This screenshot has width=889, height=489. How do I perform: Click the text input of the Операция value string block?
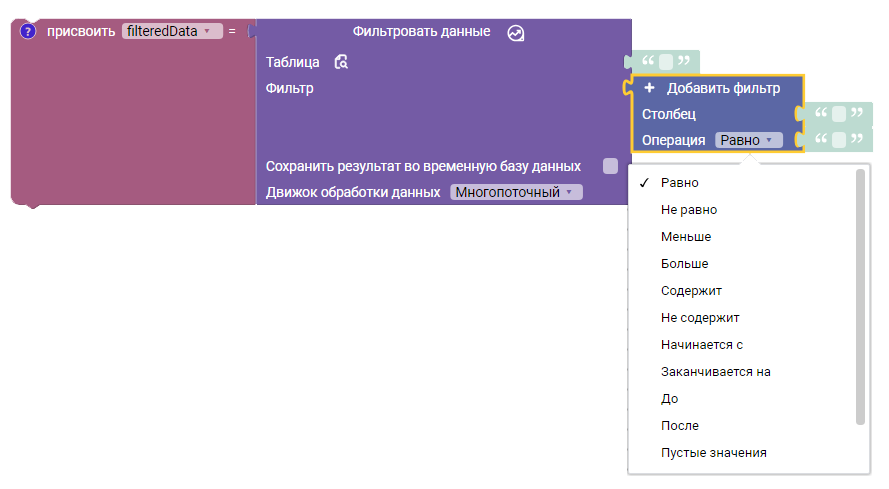pyautogui.click(x=839, y=140)
